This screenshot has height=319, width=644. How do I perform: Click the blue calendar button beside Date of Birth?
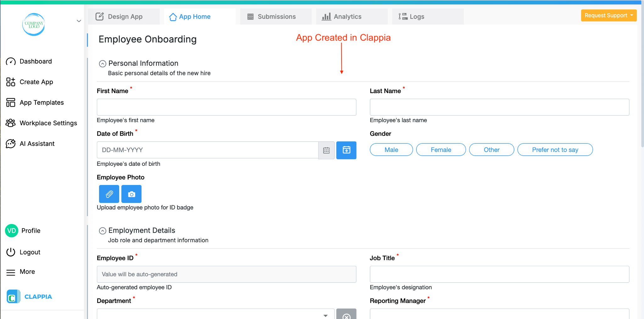click(346, 150)
